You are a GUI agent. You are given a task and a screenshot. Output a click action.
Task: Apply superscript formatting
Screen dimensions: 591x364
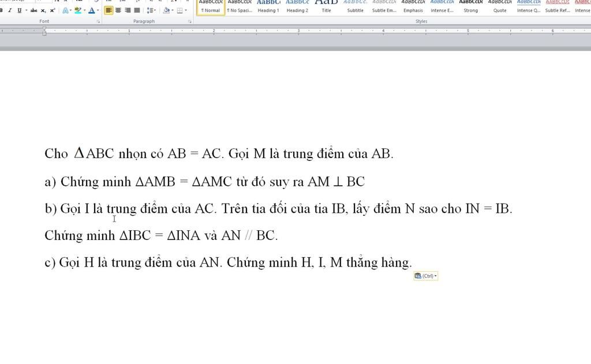click(53, 10)
